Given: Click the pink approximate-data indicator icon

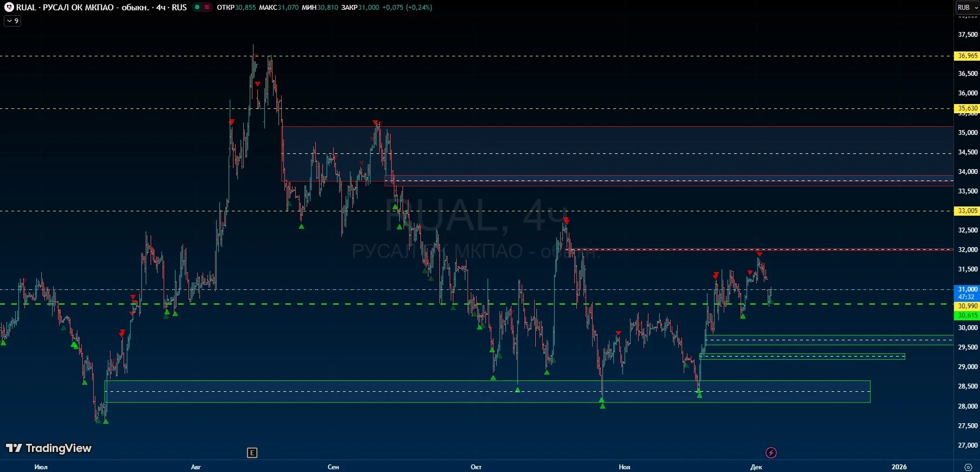Looking at the screenshot, I should pyautogui.click(x=207, y=8).
